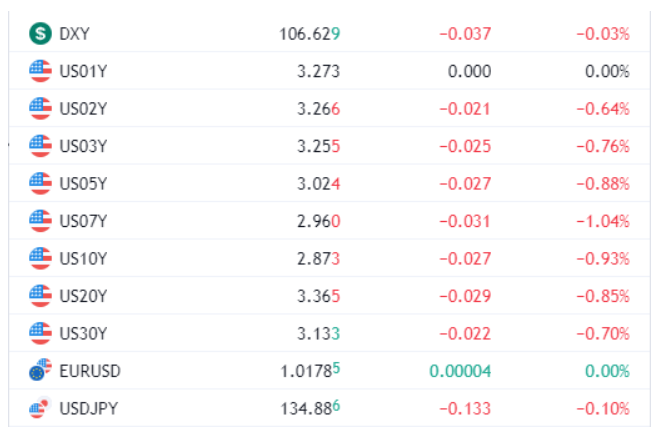Select the US03Y symbol name
The image size is (660, 433).
click(83, 146)
